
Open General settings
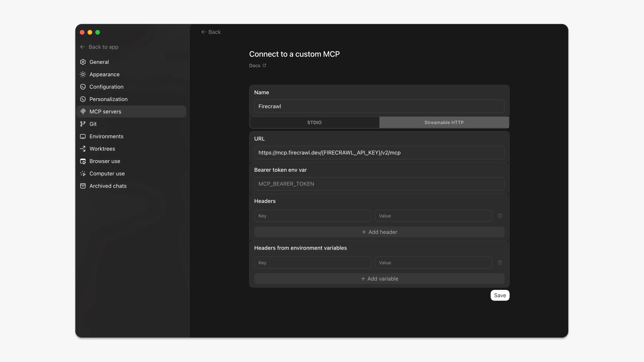[x=131, y=62]
